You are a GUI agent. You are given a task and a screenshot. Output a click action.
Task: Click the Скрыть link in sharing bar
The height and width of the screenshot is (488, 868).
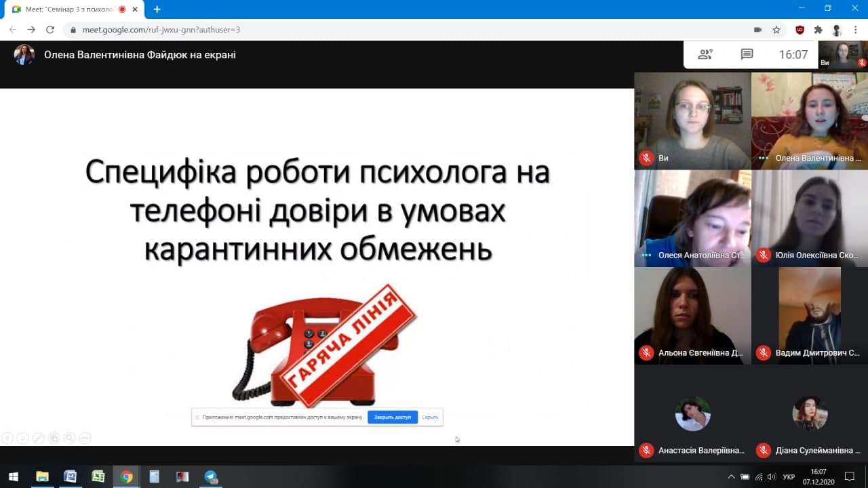(x=430, y=417)
